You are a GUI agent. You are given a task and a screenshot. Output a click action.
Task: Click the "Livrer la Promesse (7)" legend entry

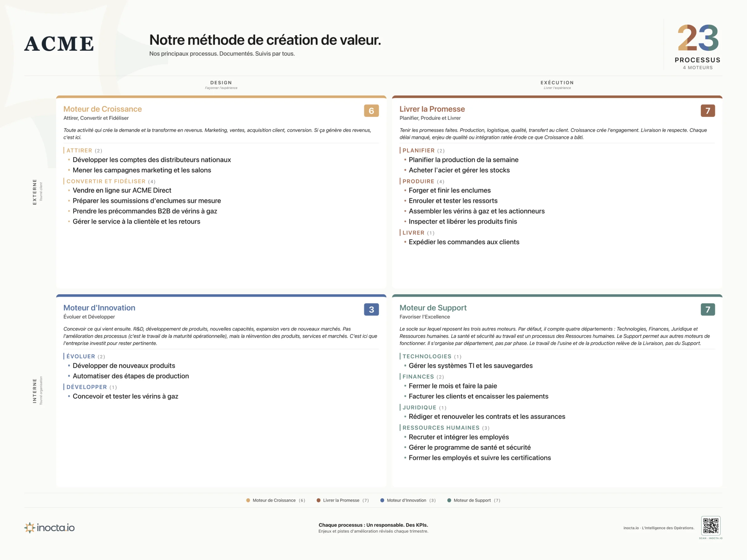342,500
